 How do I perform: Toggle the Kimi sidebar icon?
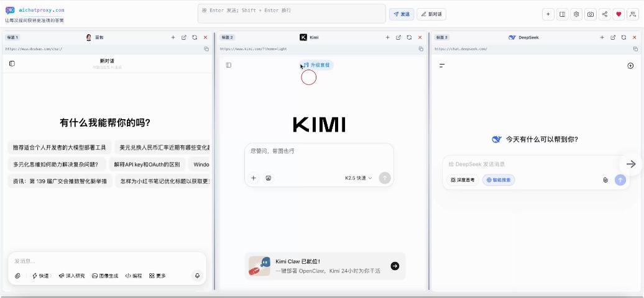229,65
